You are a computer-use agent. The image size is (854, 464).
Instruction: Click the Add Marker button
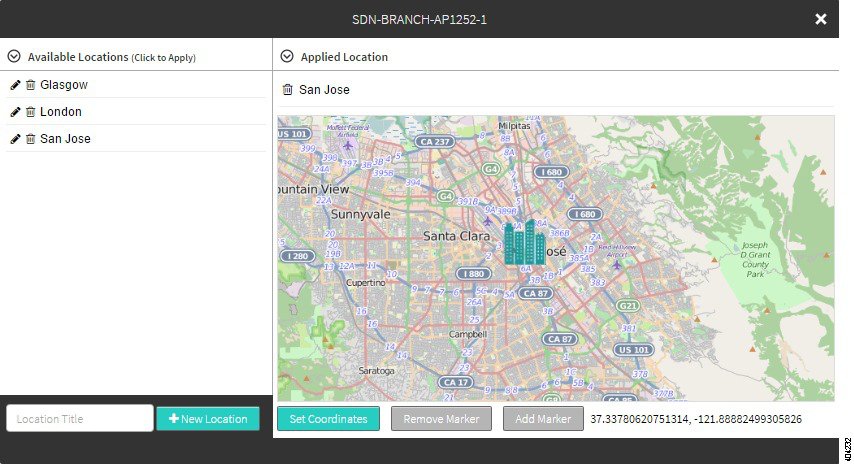pos(543,419)
